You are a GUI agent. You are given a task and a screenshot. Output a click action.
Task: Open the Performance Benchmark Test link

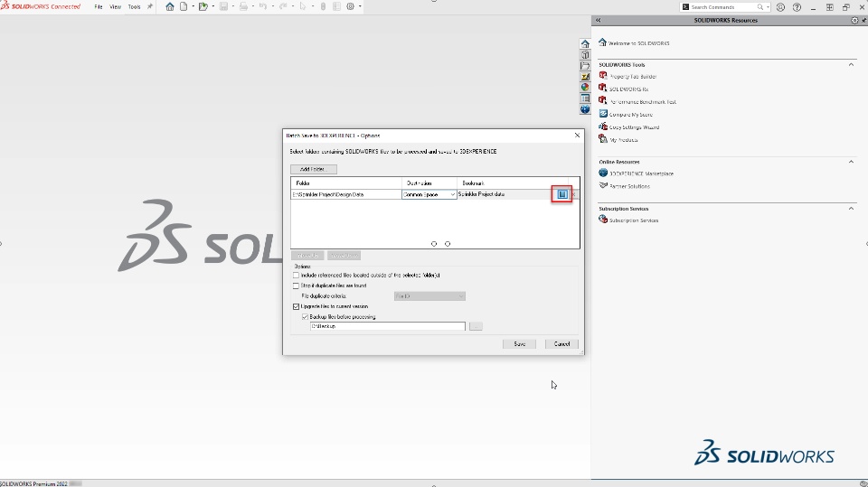tap(643, 102)
